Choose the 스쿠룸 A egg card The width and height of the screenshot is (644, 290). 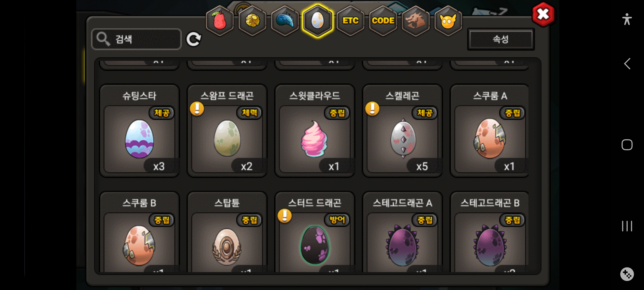[x=490, y=130]
